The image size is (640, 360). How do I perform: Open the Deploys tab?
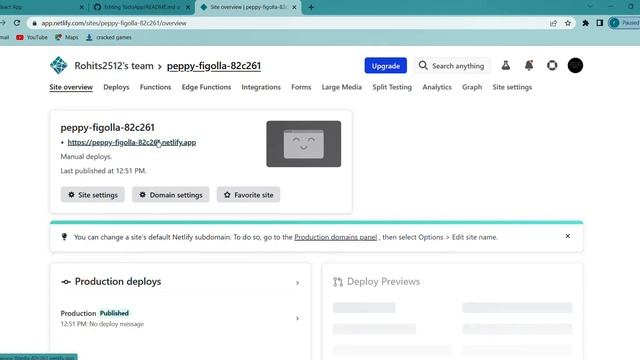point(116,87)
